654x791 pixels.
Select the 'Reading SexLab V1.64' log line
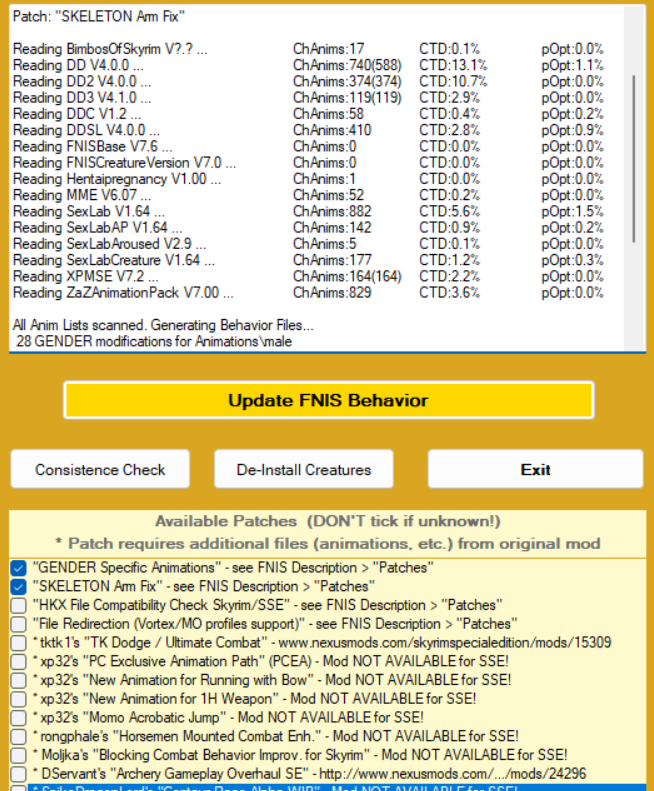pyautogui.click(x=308, y=211)
